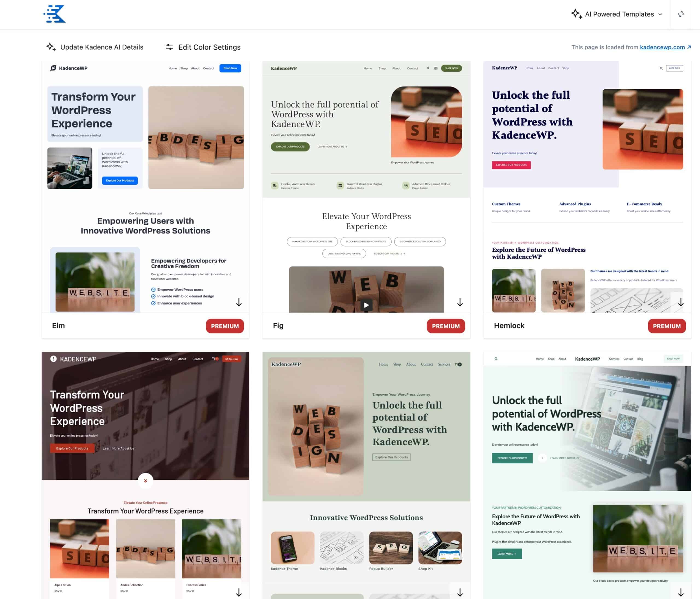This screenshot has width=700, height=599.
Task: Click Shop in the Hemlock preview navigation
Action: 565,68
